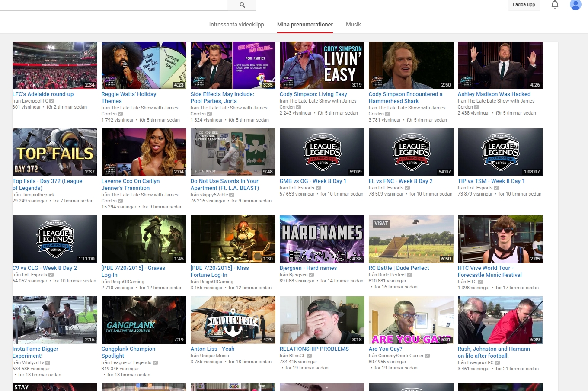This screenshot has width=588, height=391.
Task: Open the Top Fails Day 372 thumbnail
Action: 55,152
